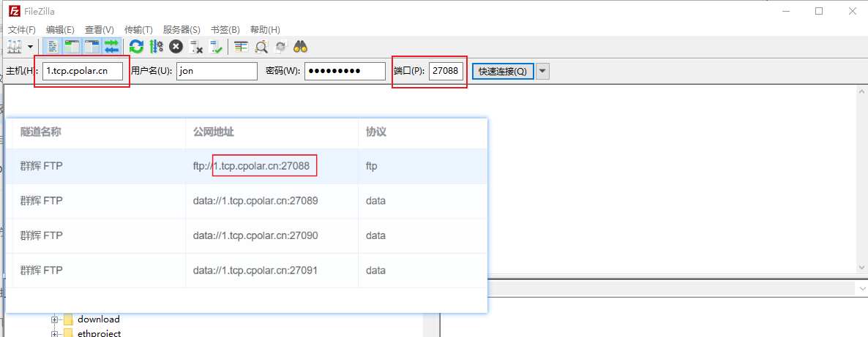The image size is (868, 337).
Task: Click the 快速连接(Q) button
Action: click(503, 71)
